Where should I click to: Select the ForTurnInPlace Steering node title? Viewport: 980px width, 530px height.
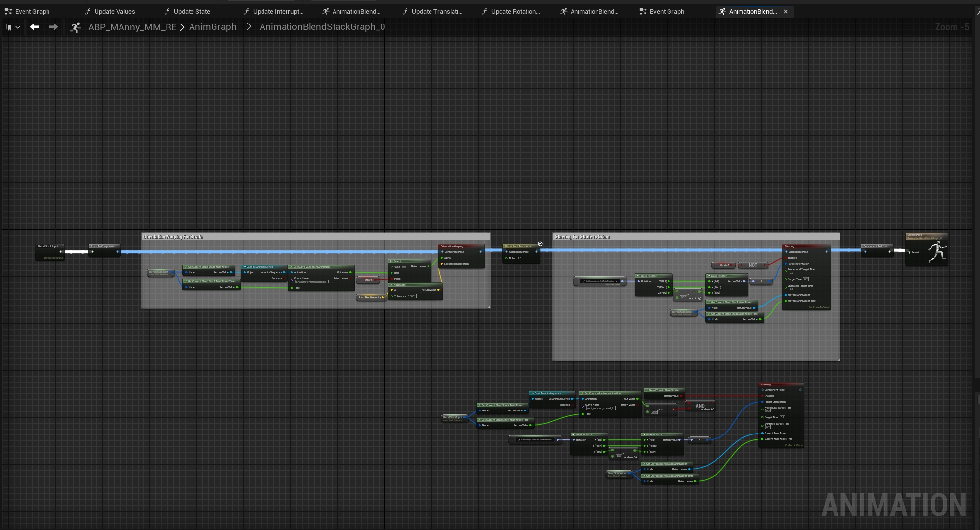(x=781, y=385)
